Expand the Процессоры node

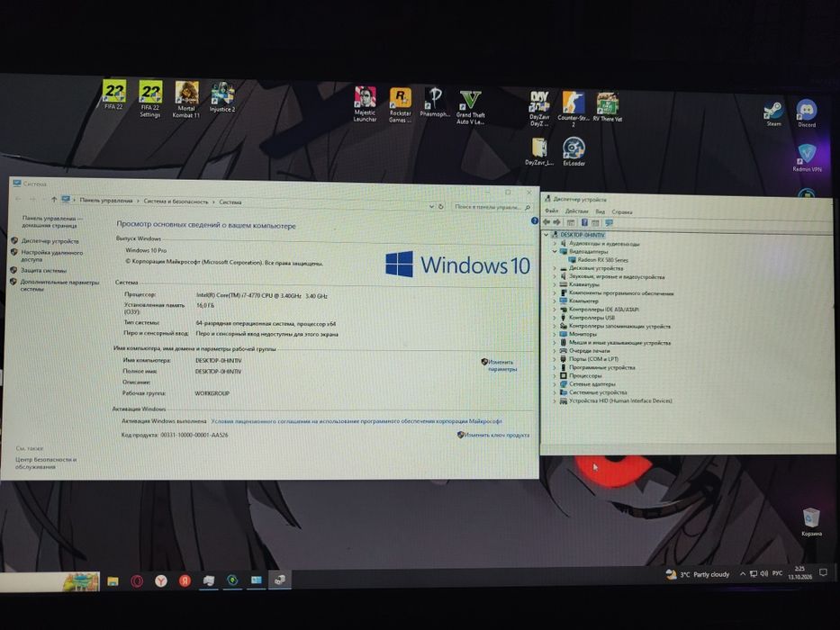point(555,375)
